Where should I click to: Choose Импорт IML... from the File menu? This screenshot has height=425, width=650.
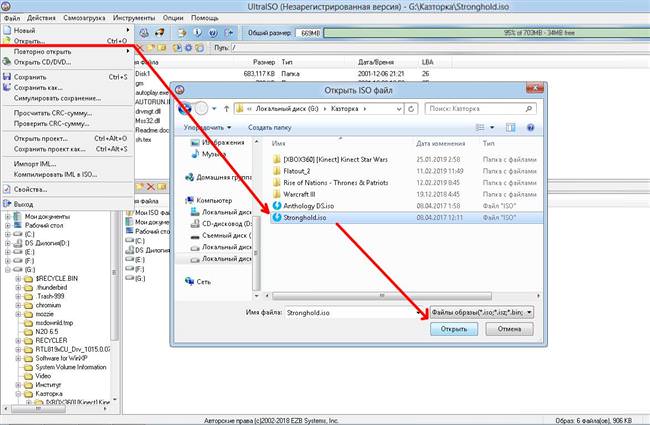[68, 164]
